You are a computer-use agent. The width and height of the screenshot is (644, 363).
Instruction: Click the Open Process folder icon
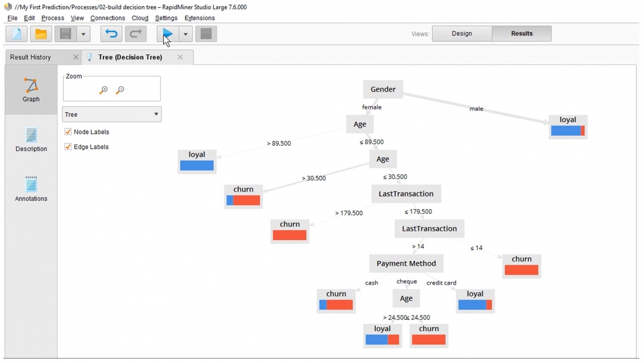pos(41,34)
